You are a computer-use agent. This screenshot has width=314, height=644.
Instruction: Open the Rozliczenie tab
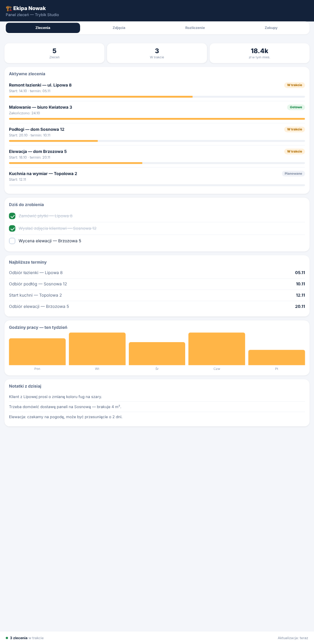pyautogui.click(x=195, y=28)
